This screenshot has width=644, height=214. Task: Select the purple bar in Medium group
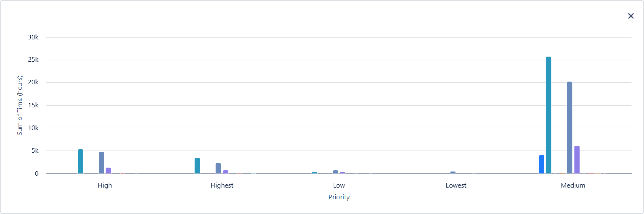pos(577,160)
